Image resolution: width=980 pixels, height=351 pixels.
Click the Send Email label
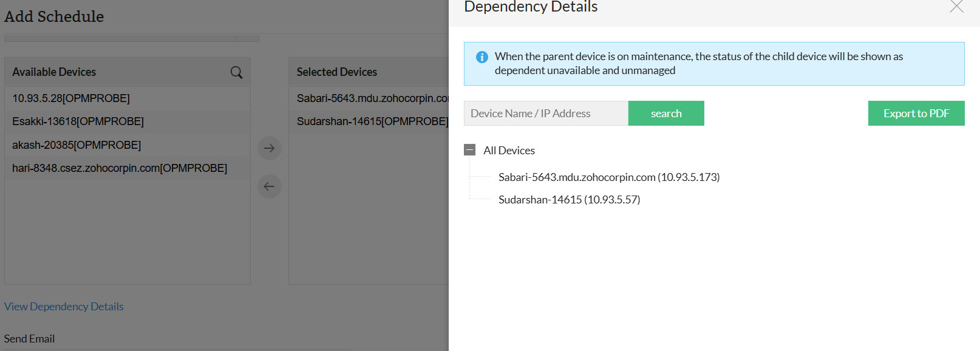tap(29, 339)
